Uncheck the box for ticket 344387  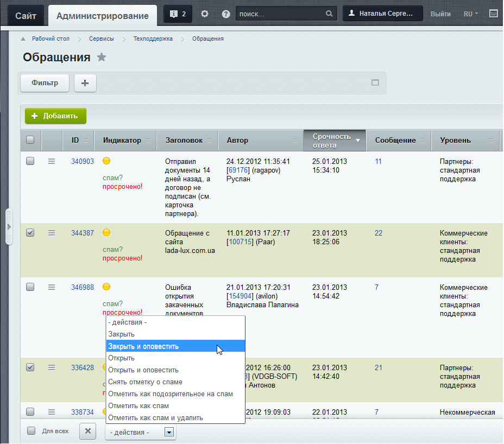click(30, 233)
